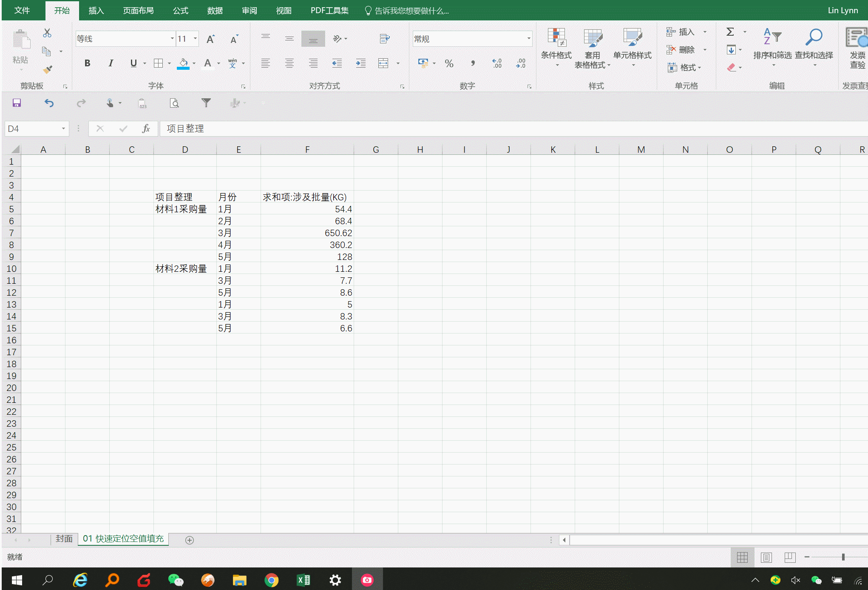
Task: Click Undo in quick access toolbar
Action: [49, 103]
